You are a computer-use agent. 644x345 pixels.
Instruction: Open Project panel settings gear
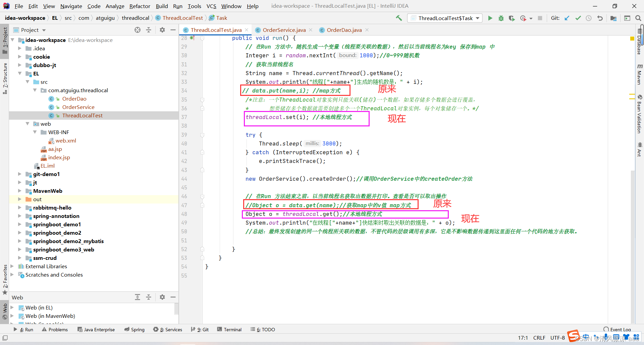162,30
